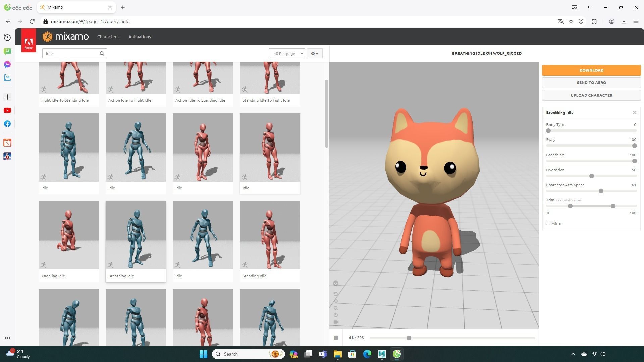This screenshot has width=644, height=362.
Task: Click the viewport zoom magnifier icon
Action: tap(336, 308)
